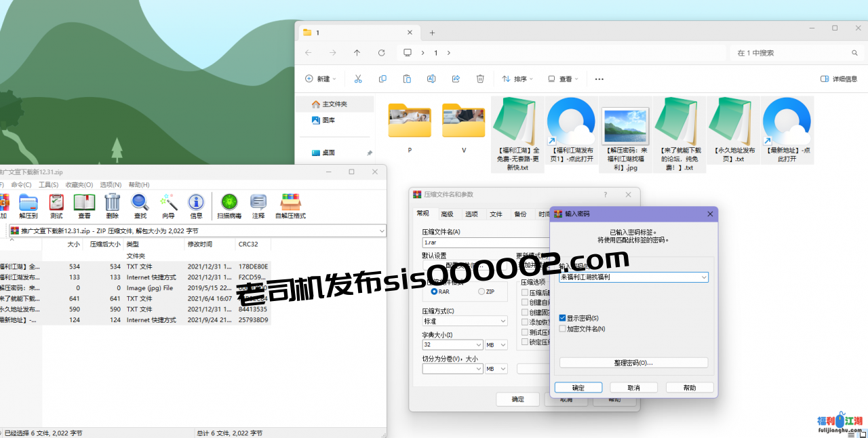Viewport: 868px width, 438px height.
Task: Click the WinRAR 测试 (Test) toolbar icon
Action: 56,203
